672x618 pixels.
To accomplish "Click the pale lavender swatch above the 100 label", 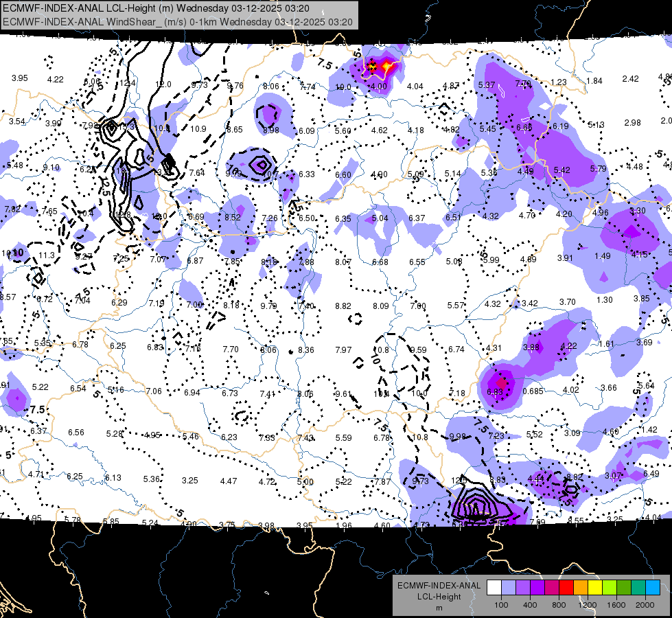I will 509,587.
